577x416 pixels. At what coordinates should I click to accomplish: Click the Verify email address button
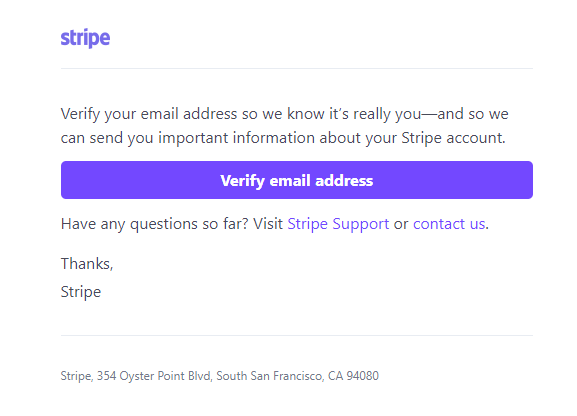click(x=297, y=180)
